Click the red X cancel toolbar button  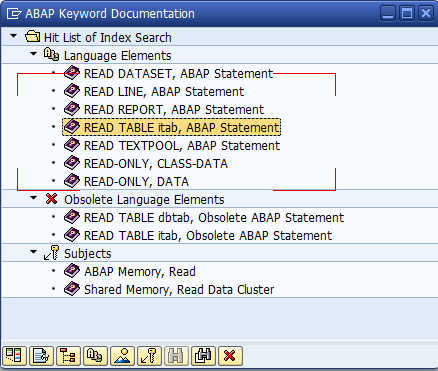click(230, 356)
